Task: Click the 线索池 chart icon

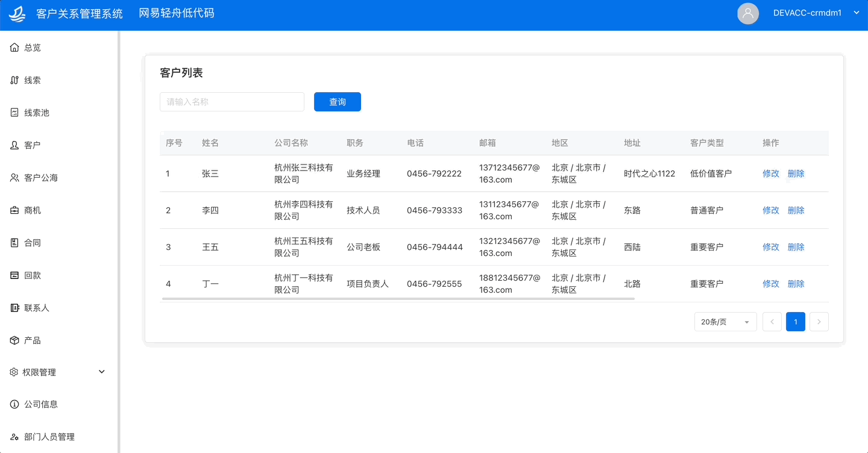Action: pyautogui.click(x=14, y=113)
